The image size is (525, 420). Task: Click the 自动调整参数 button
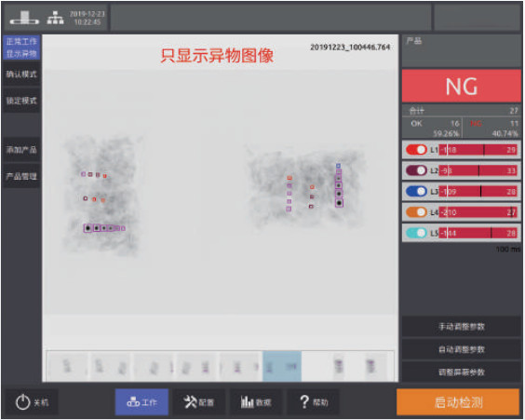462,349
